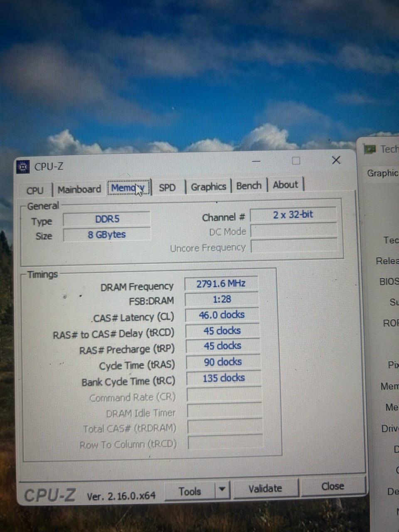Click the DRAM Frequency label
The height and width of the screenshot is (532, 399).
137,287
